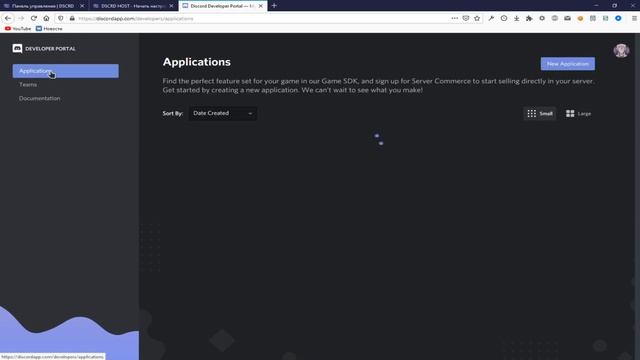Expand the Sort By Date Created dropdown
Viewport: 640px width, 360px height.
tap(222, 113)
